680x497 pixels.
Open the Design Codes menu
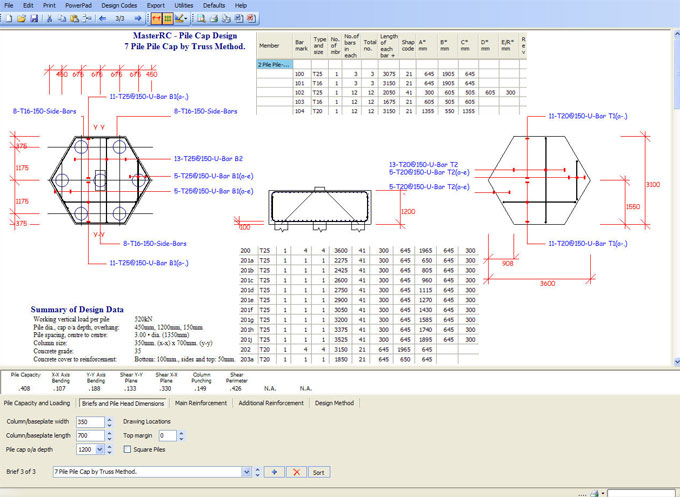(119, 6)
